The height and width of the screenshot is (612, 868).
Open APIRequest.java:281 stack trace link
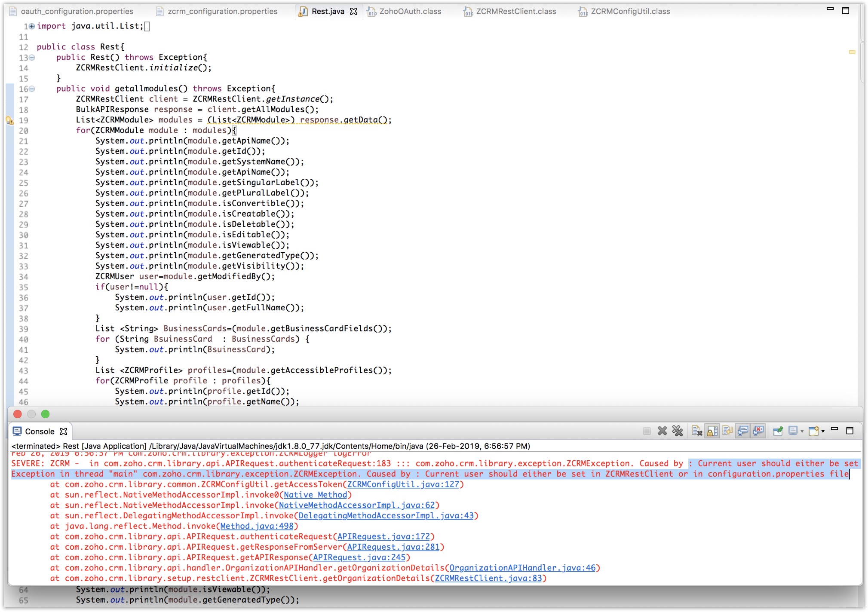pos(393,547)
